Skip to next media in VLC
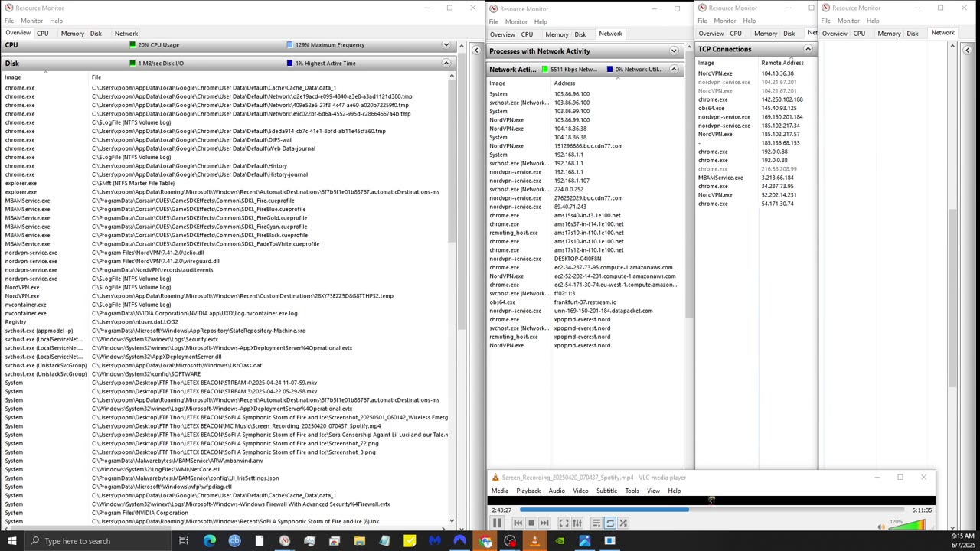This screenshot has height=551, width=980. point(544,523)
